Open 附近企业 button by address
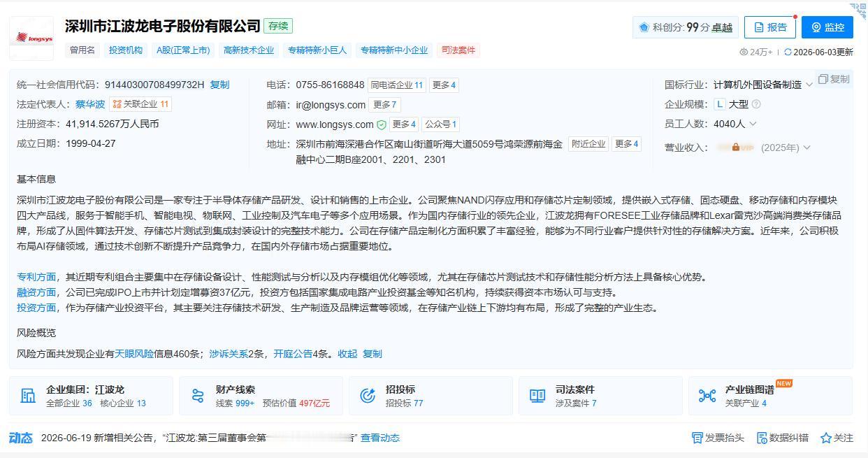This screenshot has height=458, width=868. (x=588, y=144)
